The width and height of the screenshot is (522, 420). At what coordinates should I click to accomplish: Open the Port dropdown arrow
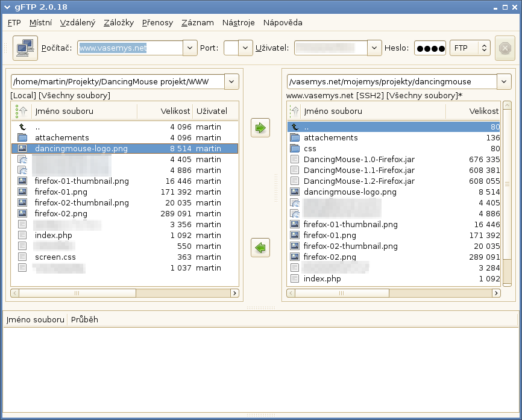245,48
